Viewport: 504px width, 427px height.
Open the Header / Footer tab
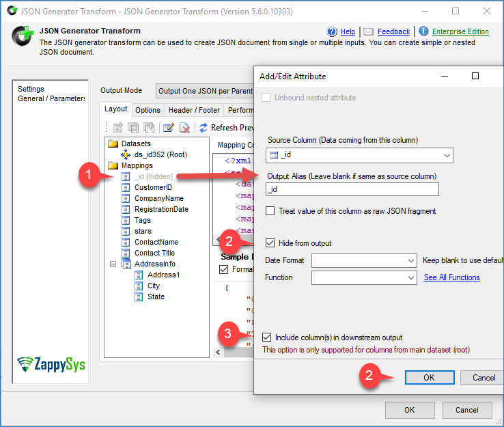pos(194,110)
